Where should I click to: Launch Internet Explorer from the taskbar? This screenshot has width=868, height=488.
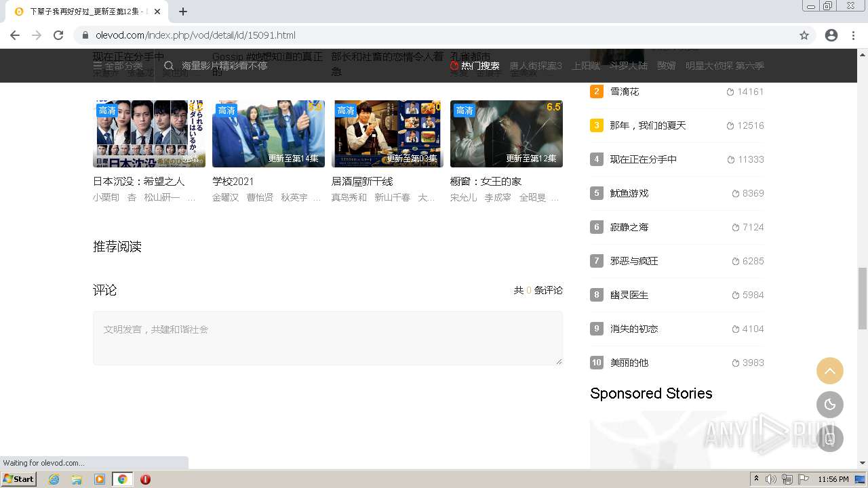point(54,479)
